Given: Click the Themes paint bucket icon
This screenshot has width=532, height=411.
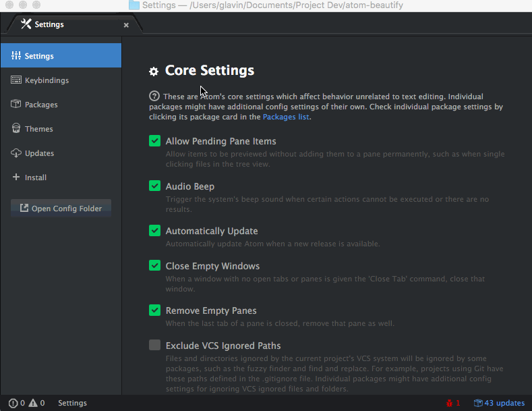Looking at the screenshot, I should (x=16, y=128).
